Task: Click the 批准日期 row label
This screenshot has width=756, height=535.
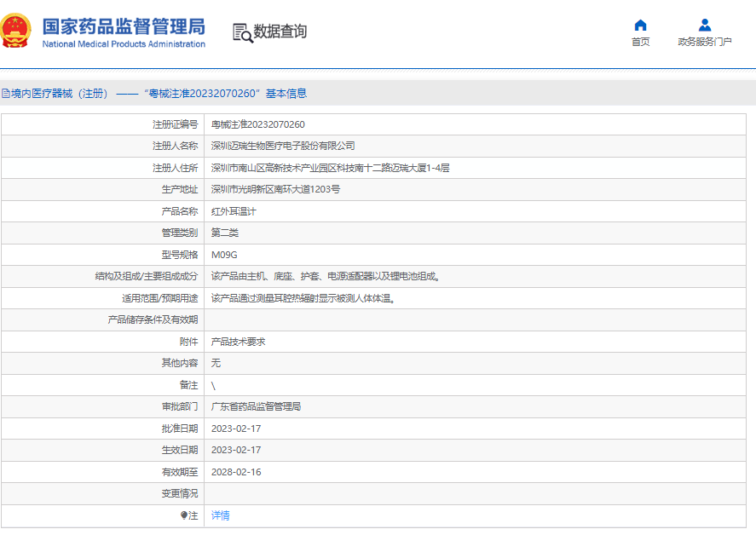Action: tap(179, 429)
